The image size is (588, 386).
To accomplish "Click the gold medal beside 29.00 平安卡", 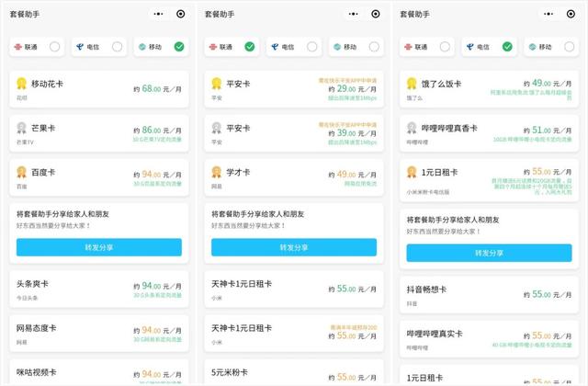I will (217, 84).
